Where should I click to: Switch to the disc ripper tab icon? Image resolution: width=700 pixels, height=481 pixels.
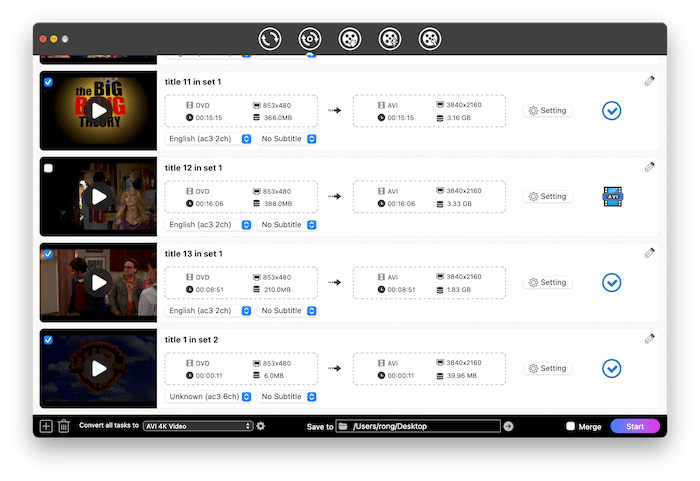point(310,39)
